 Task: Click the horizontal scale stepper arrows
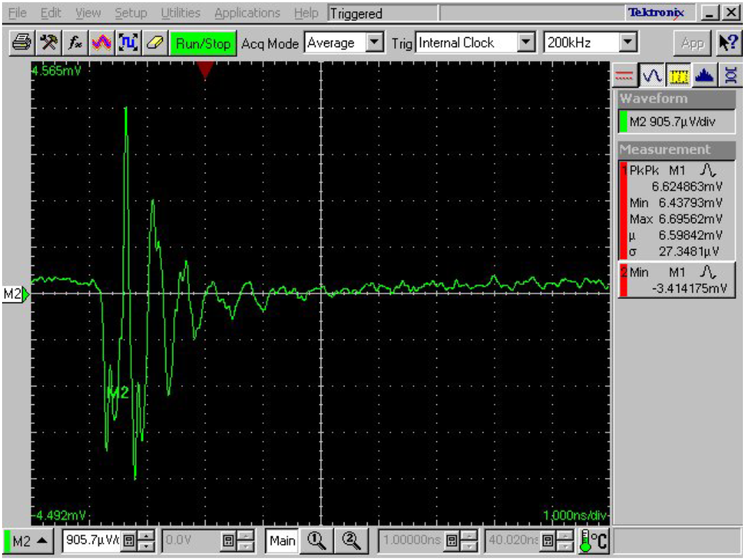point(469,540)
